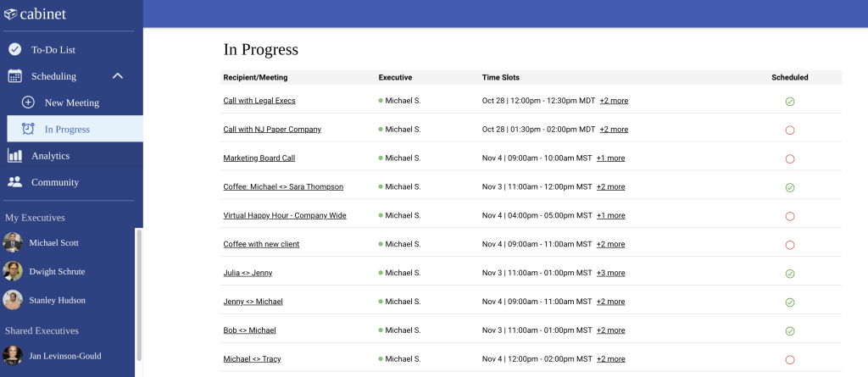Open the To-Do List checkmark icon

point(15,49)
